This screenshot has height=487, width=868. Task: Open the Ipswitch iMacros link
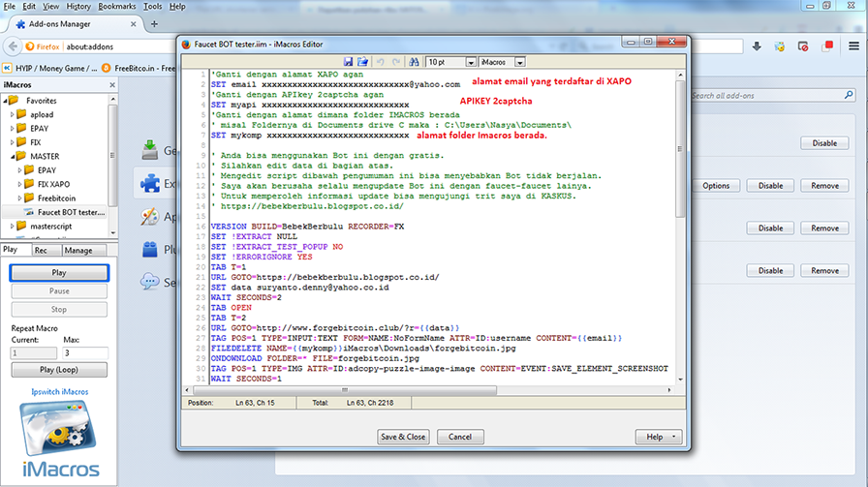point(60,392)
